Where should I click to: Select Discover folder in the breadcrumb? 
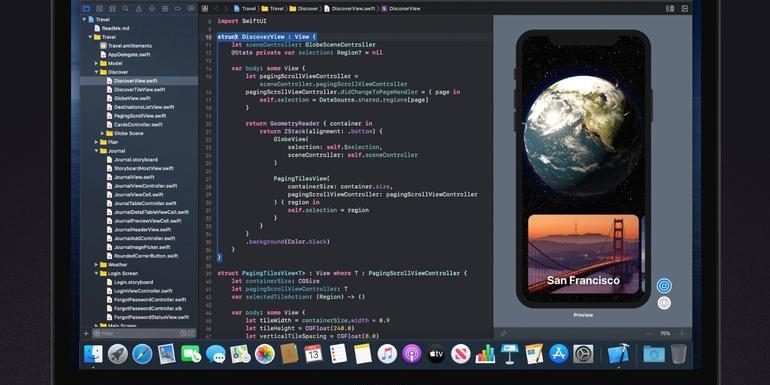click(x=302, y=8)
